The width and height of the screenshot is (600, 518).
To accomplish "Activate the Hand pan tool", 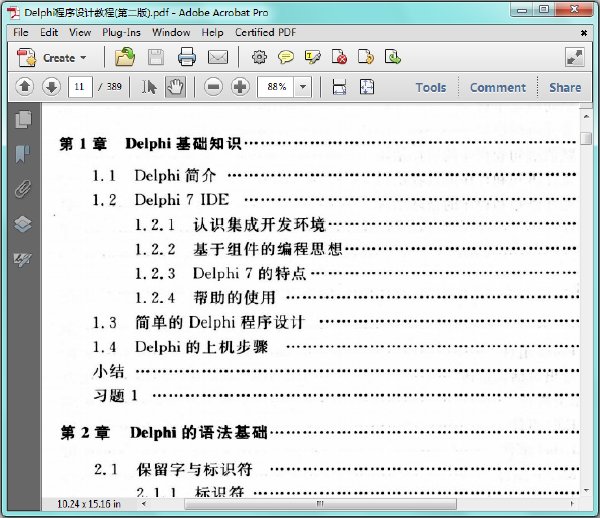I will tap(175, 87).
